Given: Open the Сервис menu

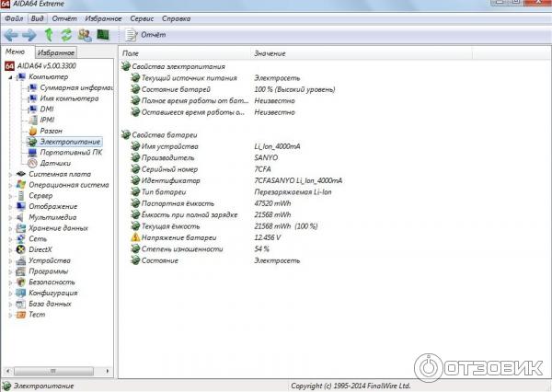Looking at the screenshot, I should click(143, 18).
